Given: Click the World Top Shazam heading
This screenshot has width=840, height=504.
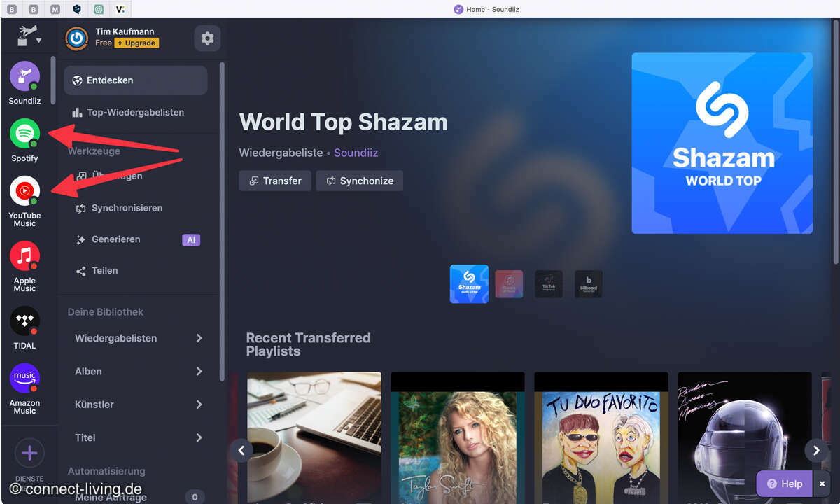Looking at the screenshot, I should 343,122.
